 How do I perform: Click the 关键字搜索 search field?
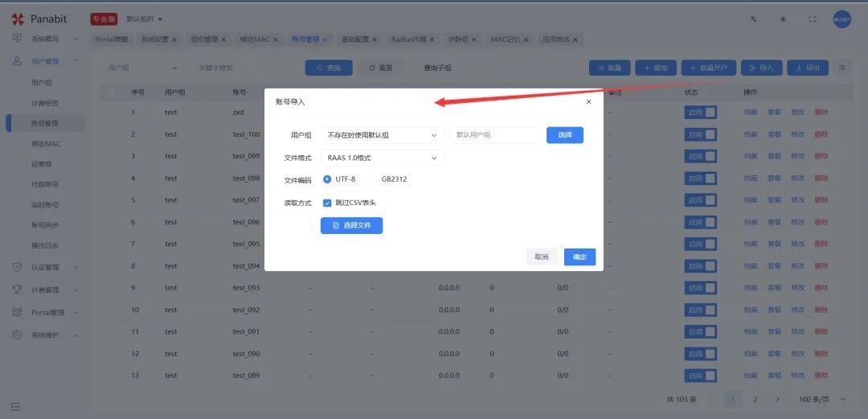(244, 68)
